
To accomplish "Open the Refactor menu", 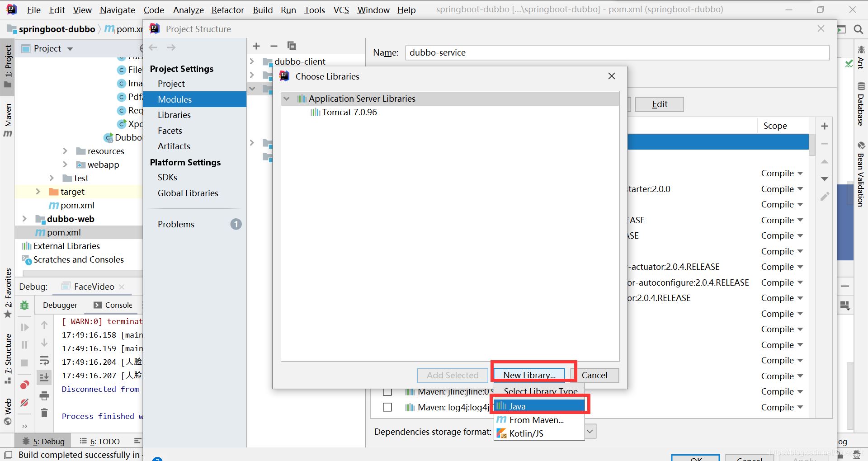I will tap(227, 10).
